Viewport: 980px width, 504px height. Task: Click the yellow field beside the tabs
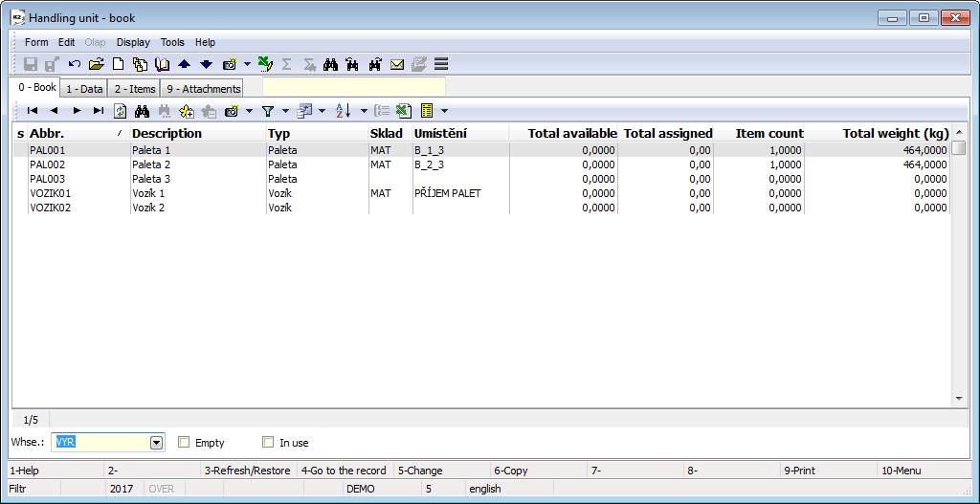[354, 87]
